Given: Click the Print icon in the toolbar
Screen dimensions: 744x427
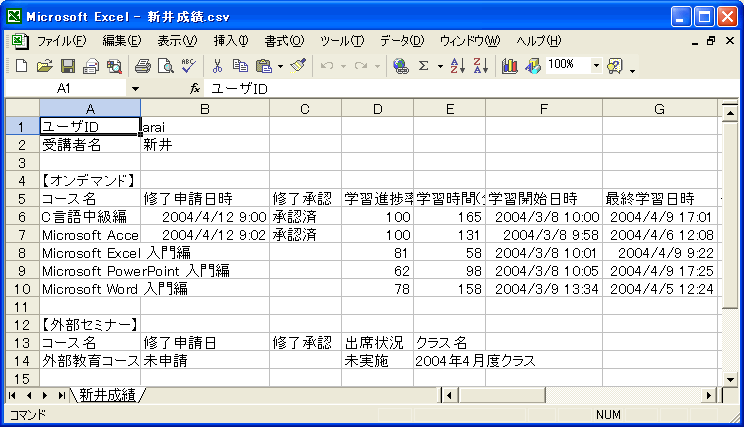Looking at the screenshot, I should [x=142, y=66].
